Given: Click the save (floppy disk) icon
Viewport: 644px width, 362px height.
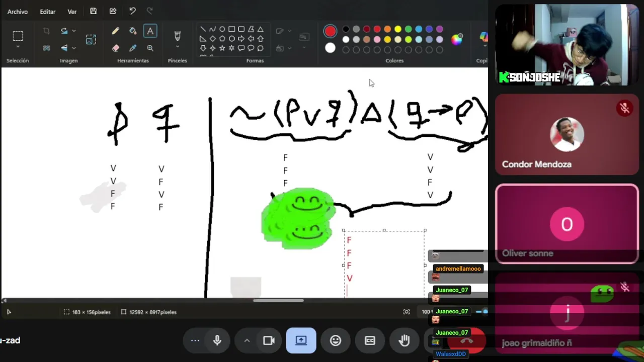Looking at the screenshot, I should [x=94, y=11].
